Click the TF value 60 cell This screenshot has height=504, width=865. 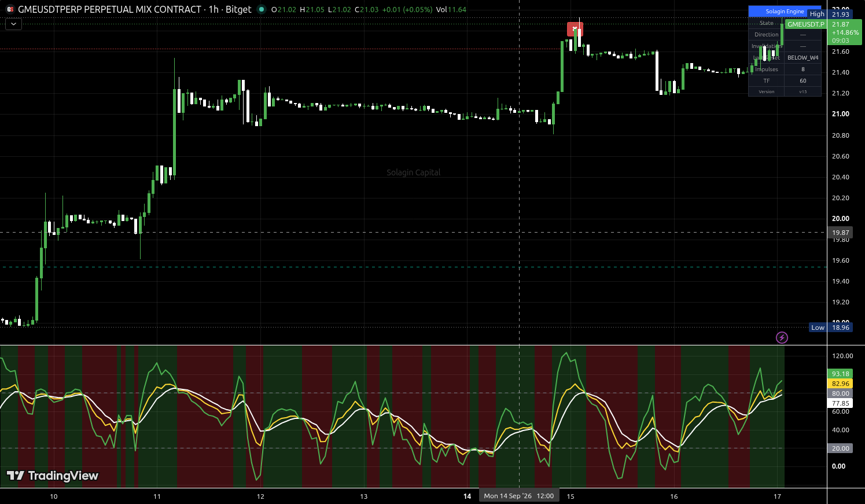pyautogui.click(x=803, y=81)
